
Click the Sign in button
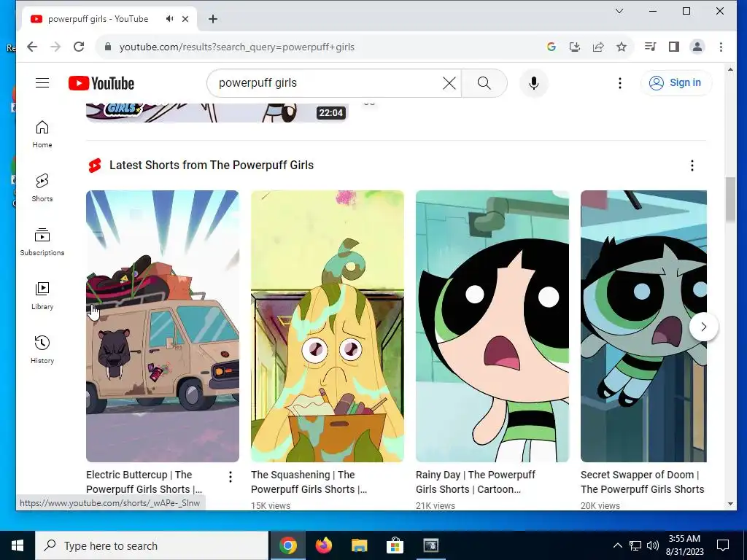[676, 83]
